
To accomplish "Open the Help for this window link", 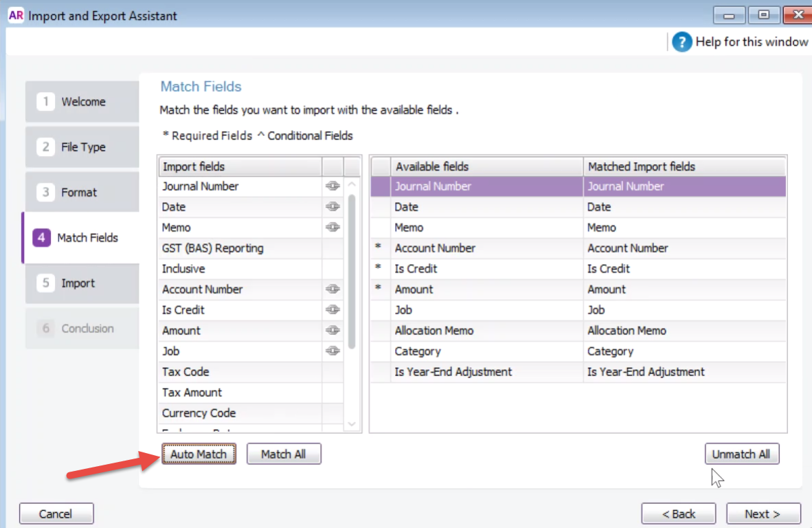I will click(752, 42).
